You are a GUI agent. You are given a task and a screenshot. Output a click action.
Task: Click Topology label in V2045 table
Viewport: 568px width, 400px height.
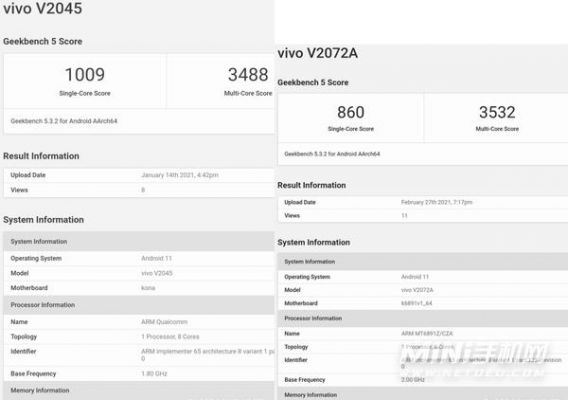click(x=24, y=337)
